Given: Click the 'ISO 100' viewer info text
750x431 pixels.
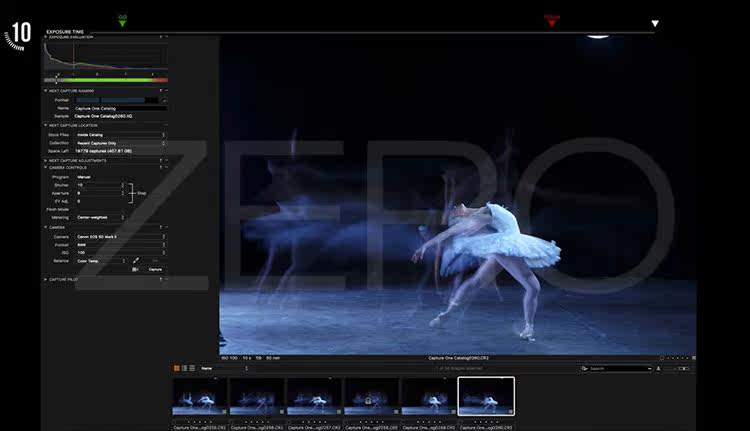Looking at the screenshot, I should [229, 358].
